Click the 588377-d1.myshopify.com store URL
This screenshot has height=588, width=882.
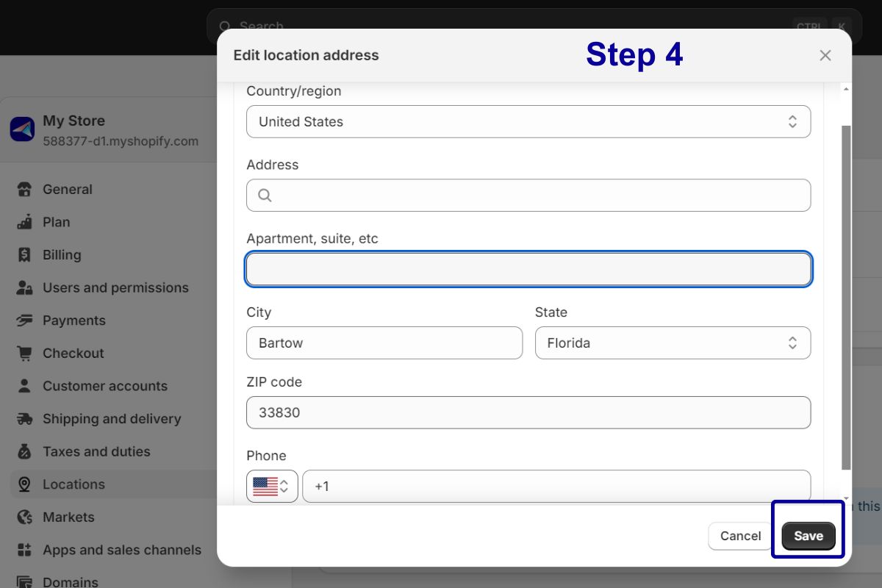point(121,141)
